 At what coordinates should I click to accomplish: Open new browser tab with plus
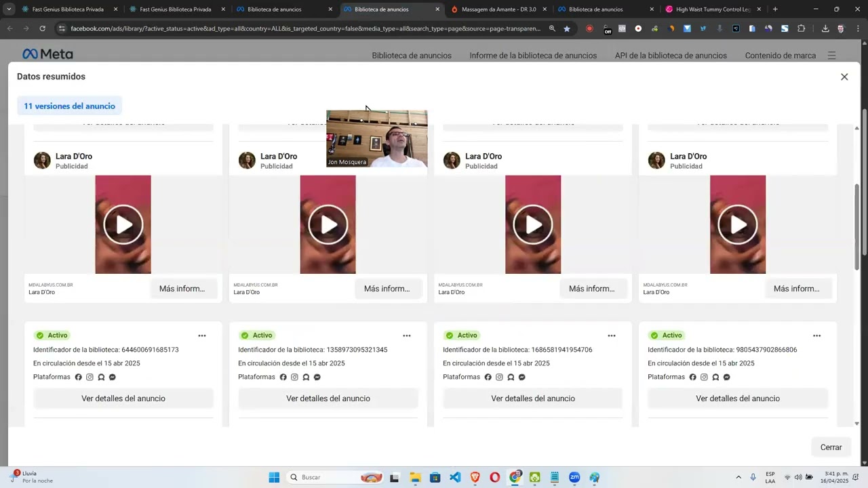pyautogui.click(x=775, y=9)
